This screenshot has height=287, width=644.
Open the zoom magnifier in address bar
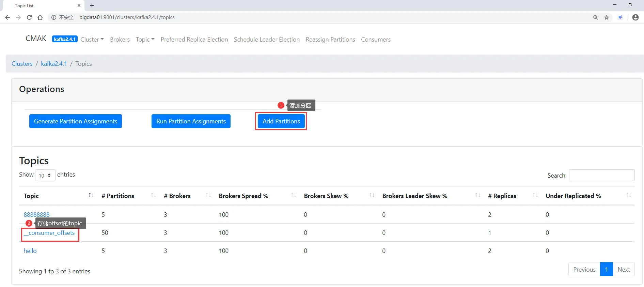click(596, 17)
